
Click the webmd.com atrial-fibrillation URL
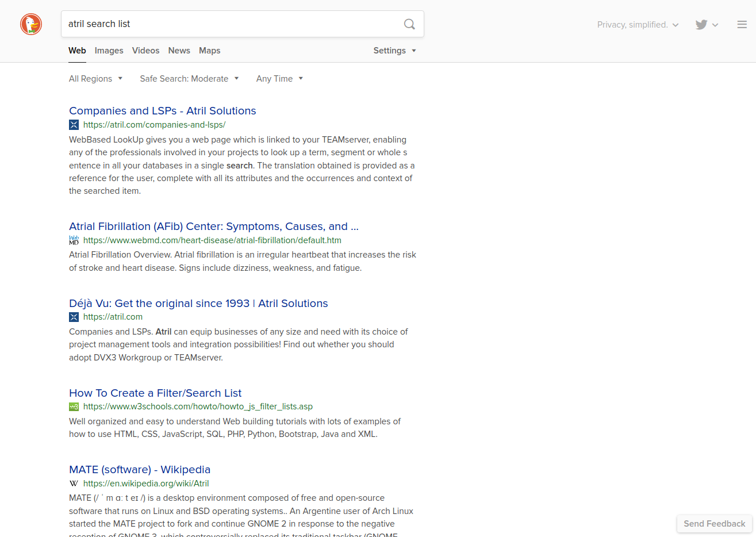212,240
